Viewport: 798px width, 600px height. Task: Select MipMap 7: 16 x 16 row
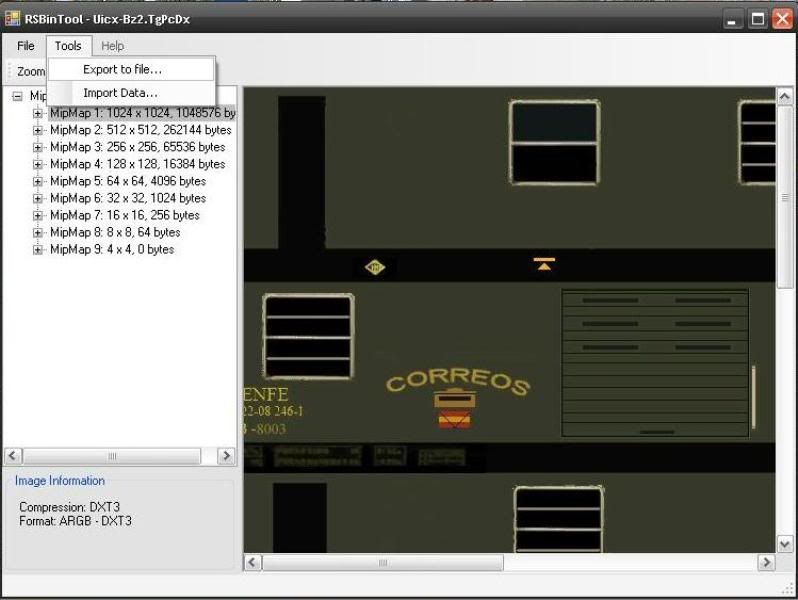click(125, 215)
